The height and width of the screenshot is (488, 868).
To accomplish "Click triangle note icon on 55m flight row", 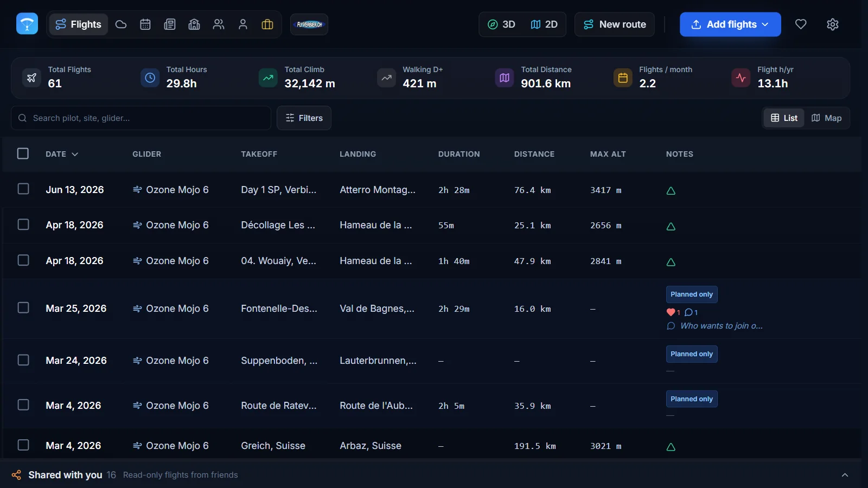I will tap(671, 226).
